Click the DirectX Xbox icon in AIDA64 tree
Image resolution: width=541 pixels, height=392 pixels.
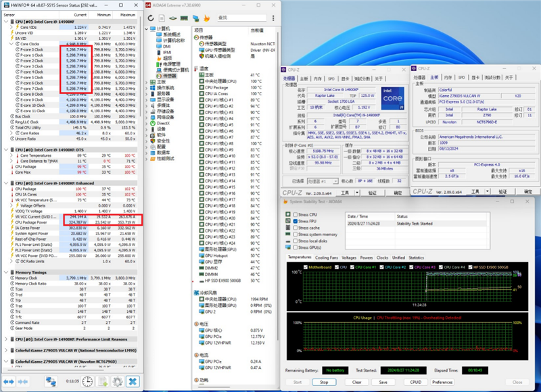tap(153, 123)
